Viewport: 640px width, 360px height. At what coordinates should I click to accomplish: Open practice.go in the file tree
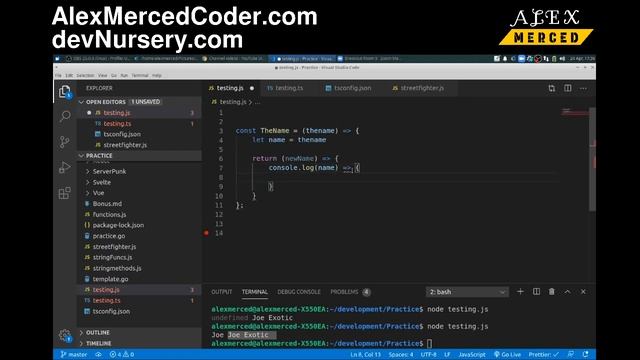tap(139, 236)
